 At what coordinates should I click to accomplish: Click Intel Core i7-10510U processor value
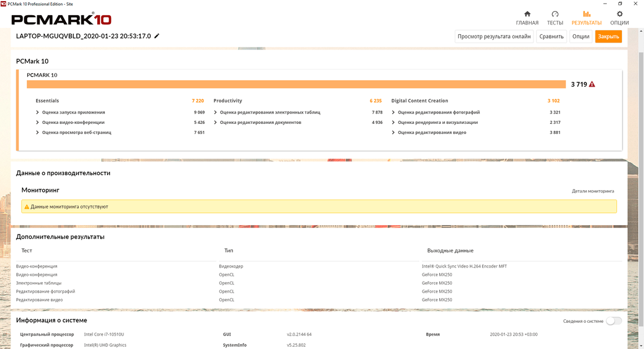104,334
